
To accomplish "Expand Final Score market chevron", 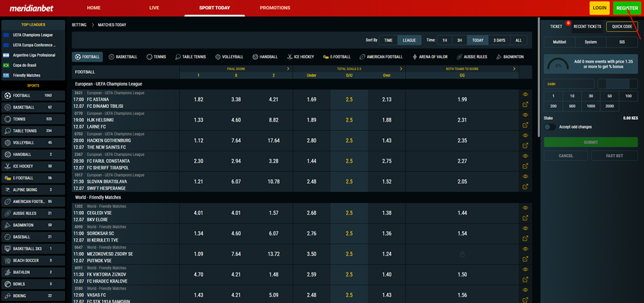I will (288, 69).
